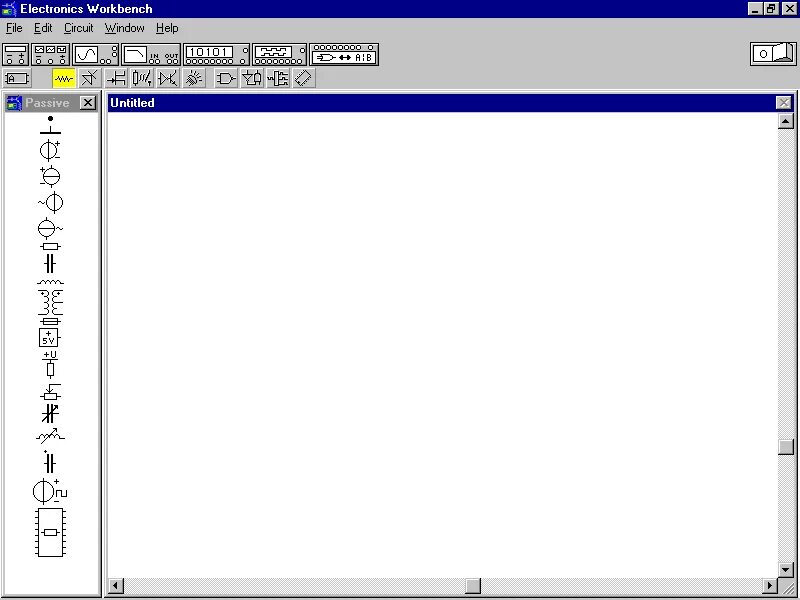The image size is (800, 600).
Task: Open the IC chip parts bin
Action: point(304,79)
